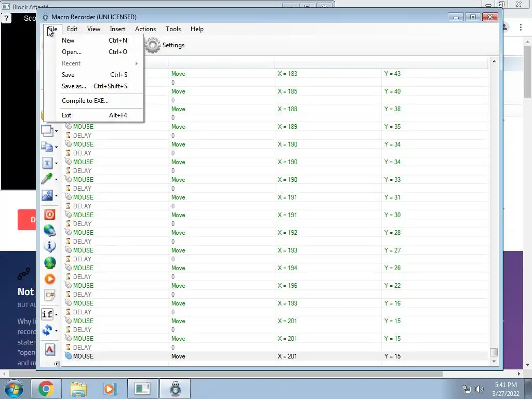Click the C# script icon

(49, 295)
